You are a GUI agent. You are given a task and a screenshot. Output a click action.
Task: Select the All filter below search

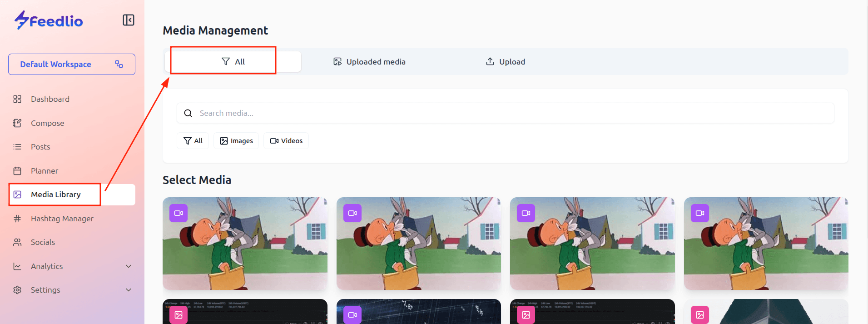193,141
